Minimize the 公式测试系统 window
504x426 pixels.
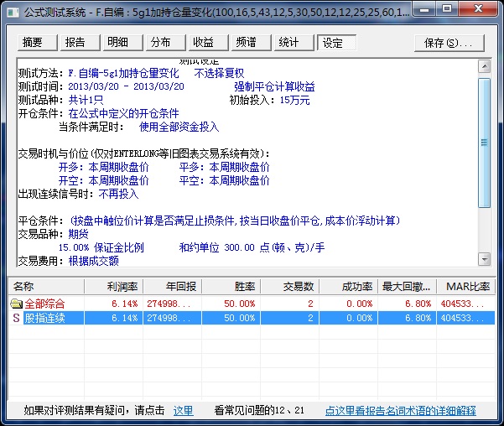424,9
